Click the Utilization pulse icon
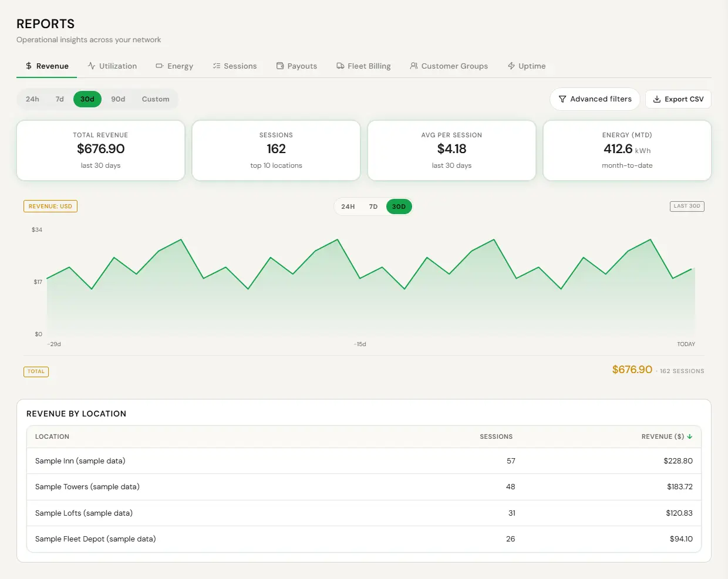 (x=92, y=66)
